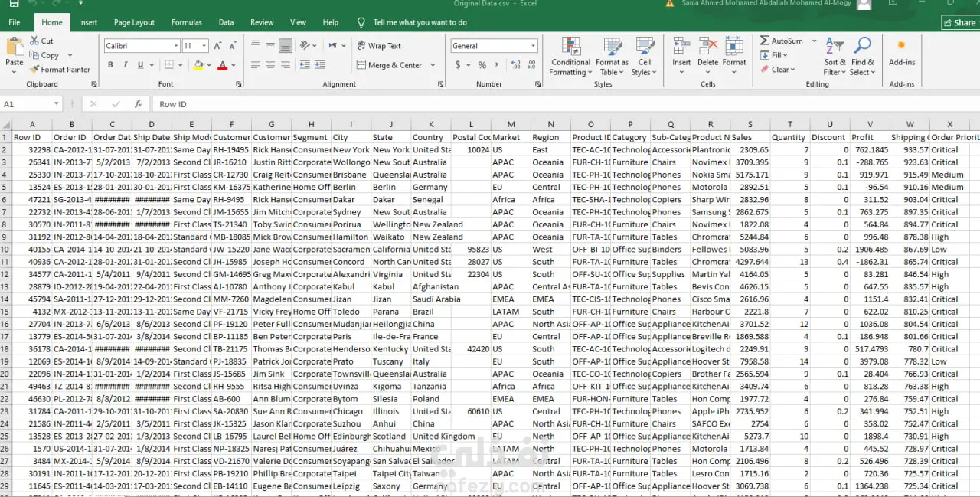The image size is (980, 497).
Task: Switch to the Data tab
Action: tap(226, 22)
